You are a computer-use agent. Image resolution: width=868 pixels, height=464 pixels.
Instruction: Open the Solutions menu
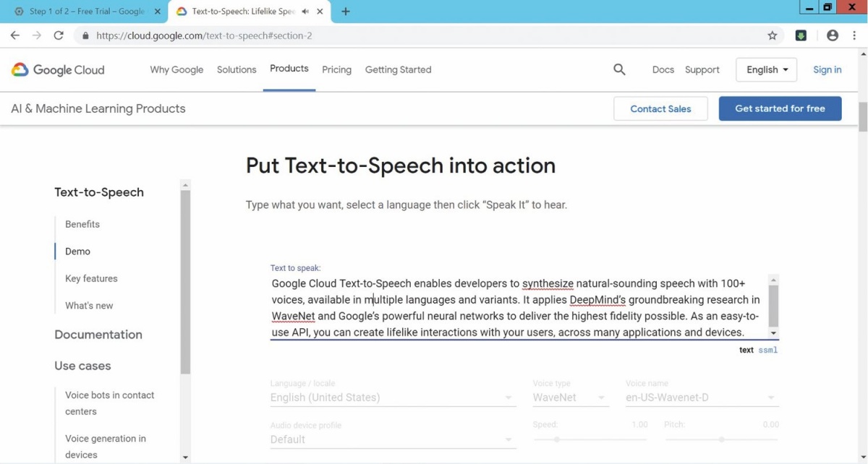[x=237, y=69]
